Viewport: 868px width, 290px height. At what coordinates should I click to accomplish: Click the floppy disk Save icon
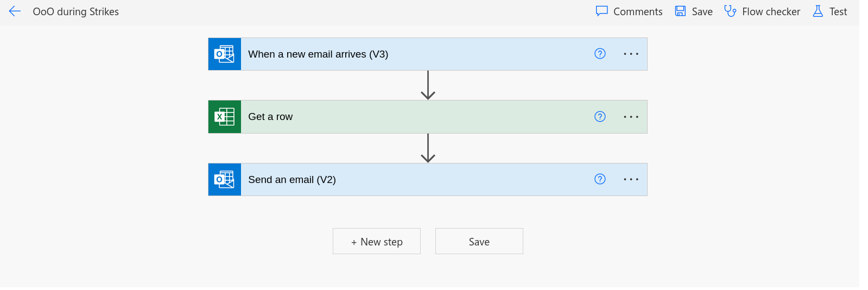point(680,11)
